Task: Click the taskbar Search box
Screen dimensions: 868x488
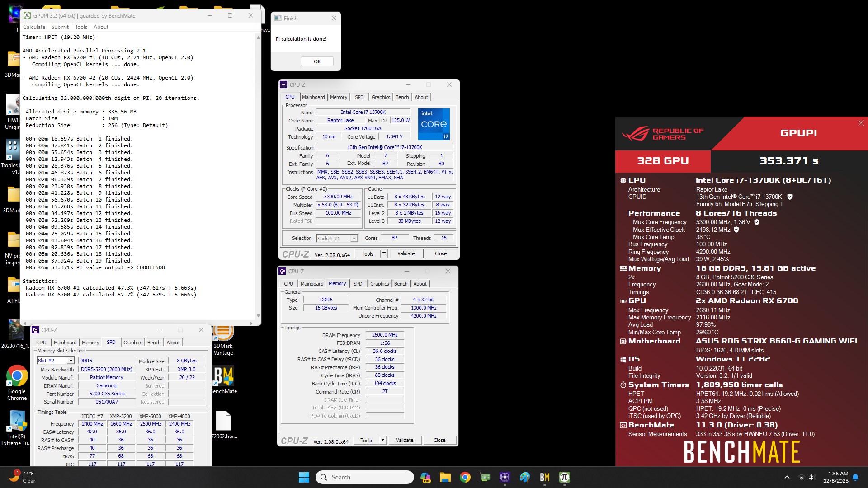Action: (x=365, y=477)
